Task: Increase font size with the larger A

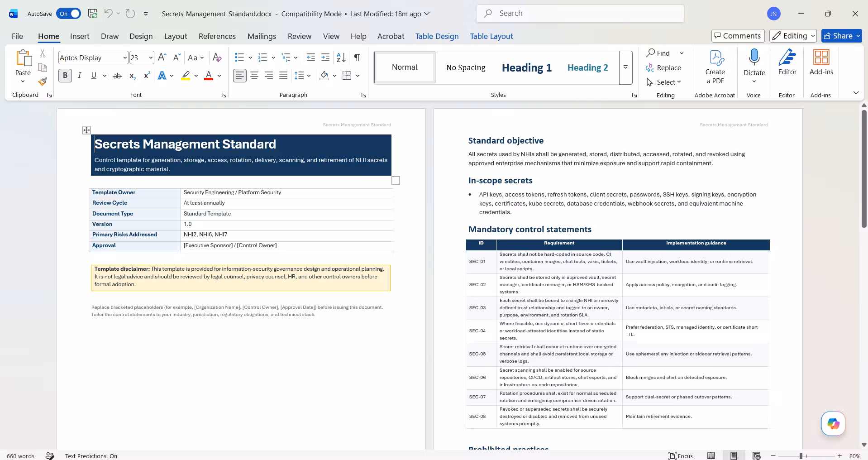Action: tap(162, 57)
